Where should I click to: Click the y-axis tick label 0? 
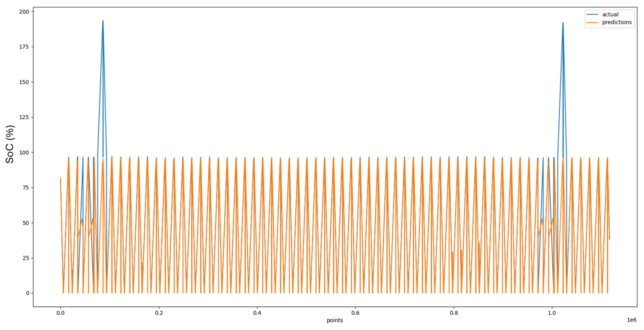[27, 293]
